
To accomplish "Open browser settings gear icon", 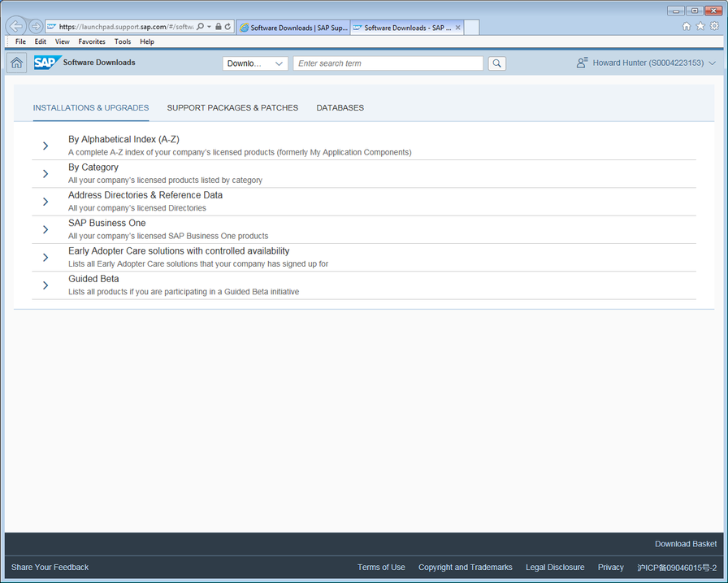I will tap(714, 26).
